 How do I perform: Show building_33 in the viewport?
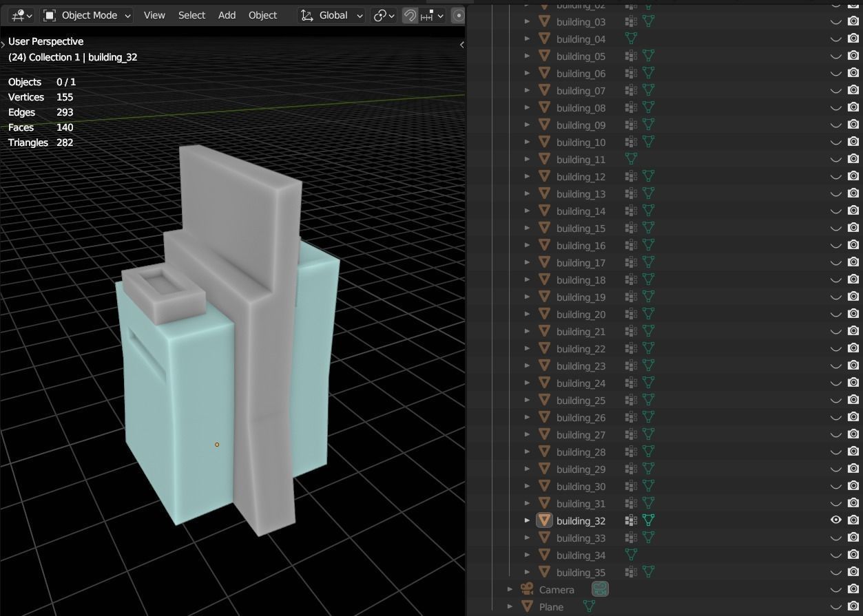coord(835,538)
